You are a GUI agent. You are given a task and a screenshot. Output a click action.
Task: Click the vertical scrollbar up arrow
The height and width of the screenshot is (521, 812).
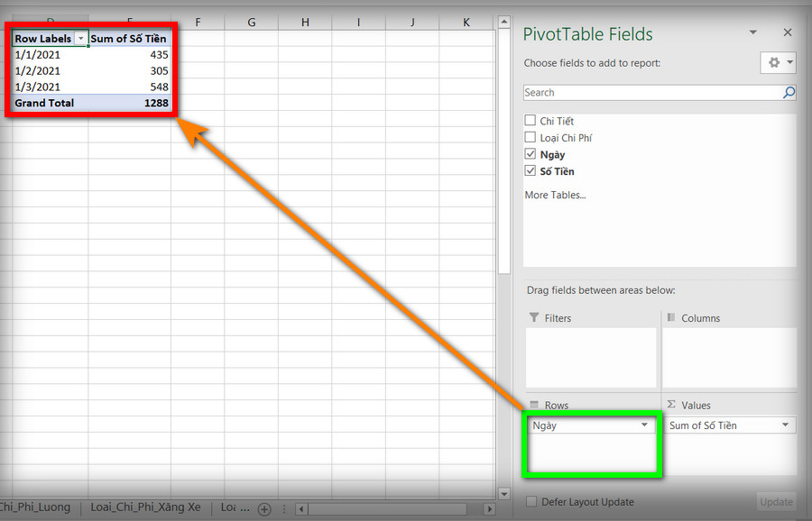tap(503, 22)
